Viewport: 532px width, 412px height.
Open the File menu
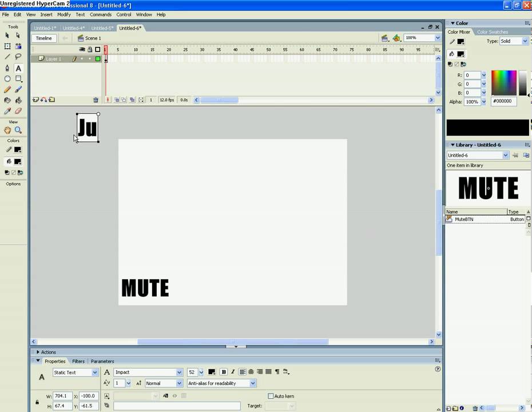5,15
